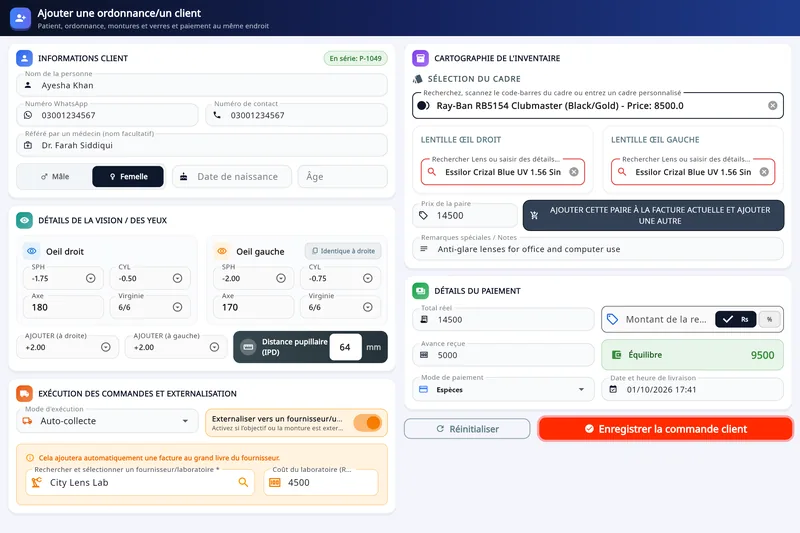Click right eye Axe field showing 180

63,307
